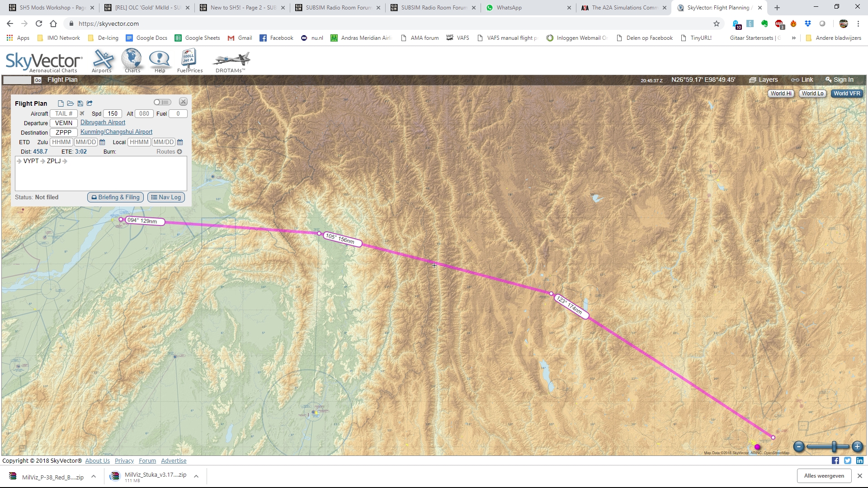Toggle the World VFR layer button
868x488 pixels.
coord(847,94)
